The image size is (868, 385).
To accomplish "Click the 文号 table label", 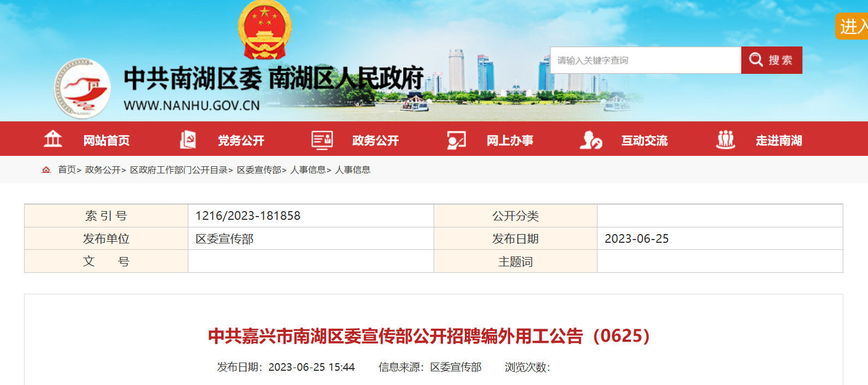I will pyautogui.click(x=106, y=261).
